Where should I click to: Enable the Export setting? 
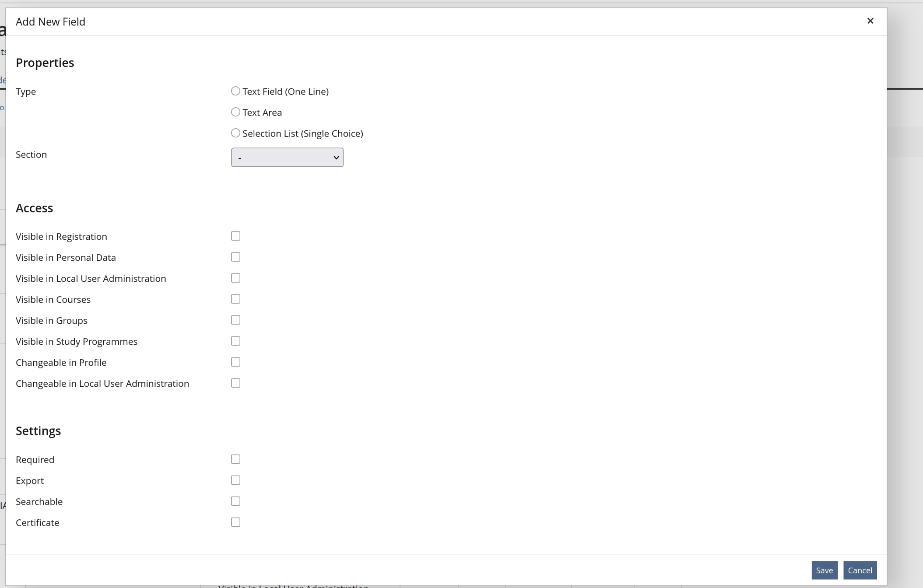(235, 479)
